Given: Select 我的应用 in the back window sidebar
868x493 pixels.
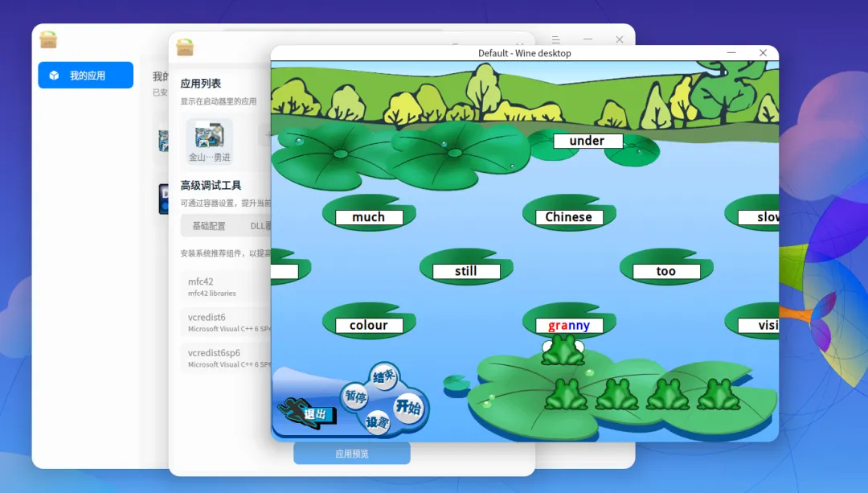Looking at the screenshot, I should (86, 76).
